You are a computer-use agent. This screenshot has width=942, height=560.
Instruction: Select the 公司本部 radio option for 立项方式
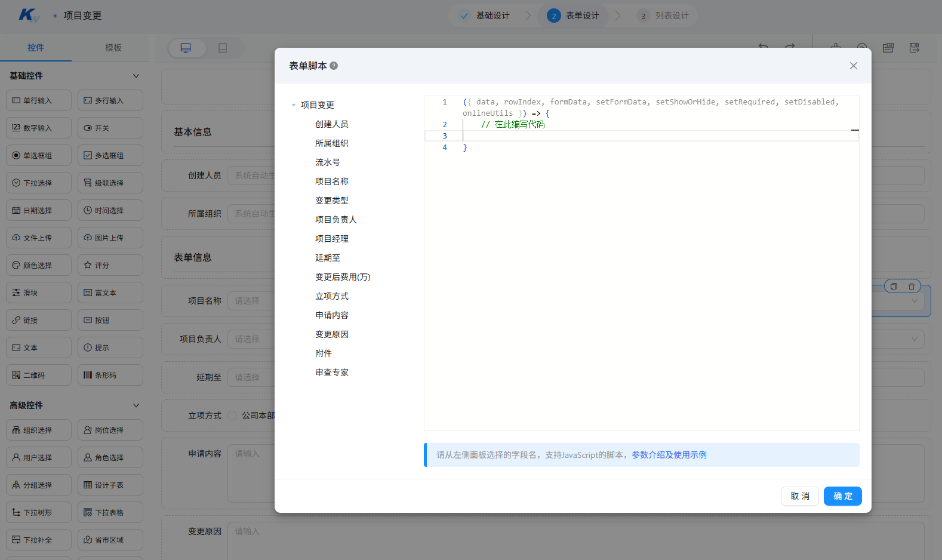233,416
